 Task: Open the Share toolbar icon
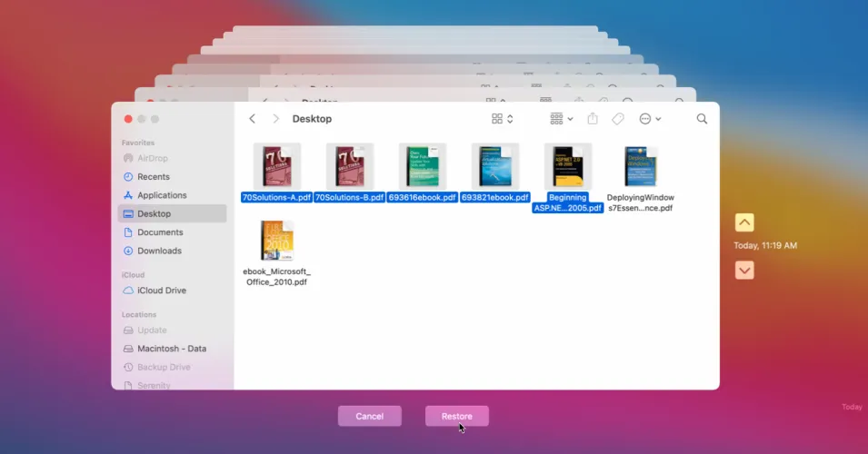pyautogui.click(x=593, y=119)
